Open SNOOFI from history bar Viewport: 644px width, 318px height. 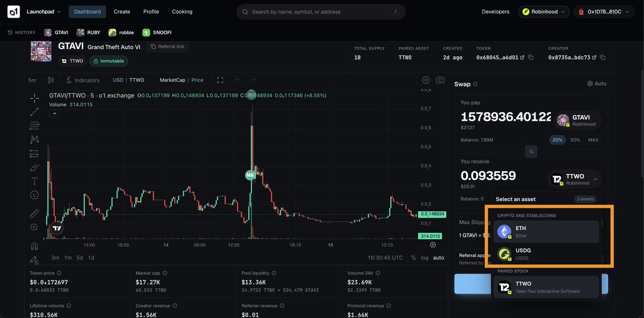tap(157, 32)
